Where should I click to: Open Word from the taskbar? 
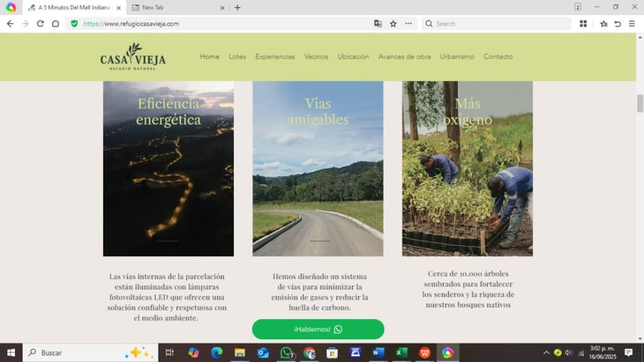[x=378, y=353]
